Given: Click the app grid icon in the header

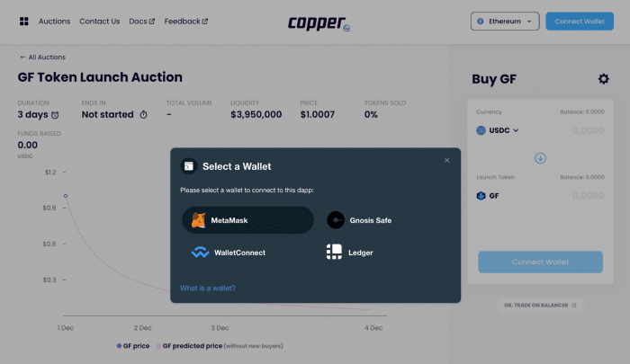Looking at the screenshot, I should coord(23,21).
